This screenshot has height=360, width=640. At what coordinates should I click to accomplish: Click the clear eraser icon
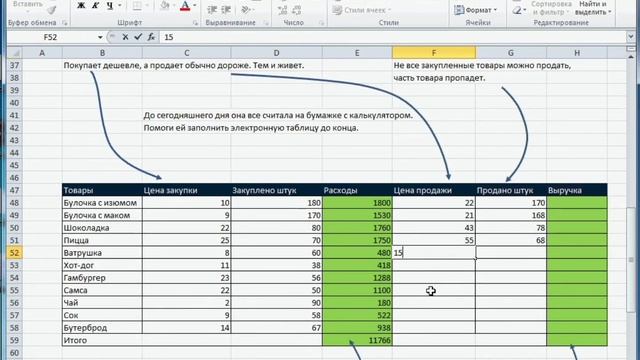[x=518, y=10]
